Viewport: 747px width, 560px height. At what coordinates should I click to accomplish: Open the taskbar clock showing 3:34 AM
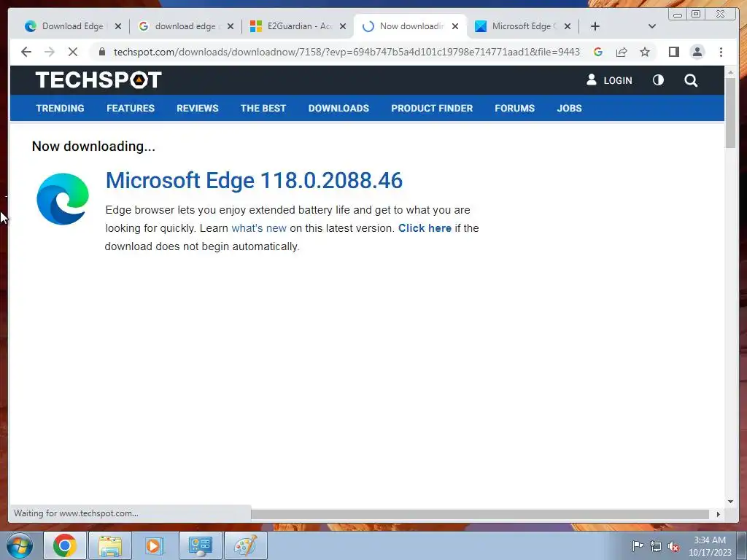710,546
